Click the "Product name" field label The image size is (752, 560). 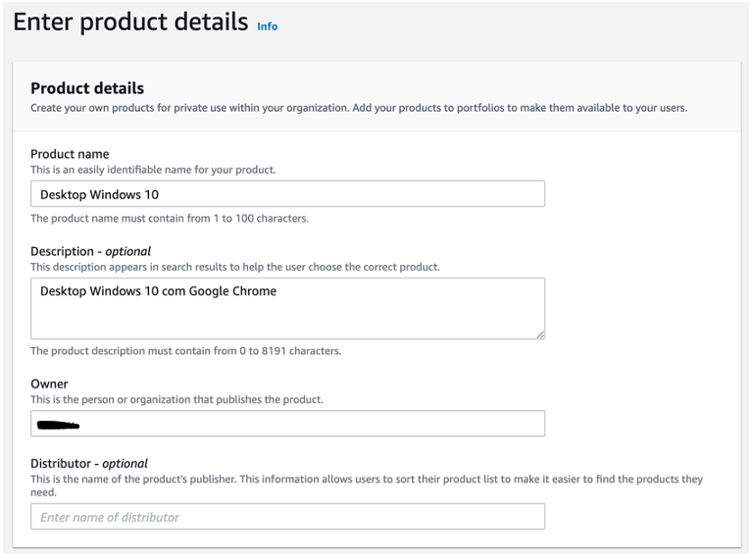tap(70, 154)
